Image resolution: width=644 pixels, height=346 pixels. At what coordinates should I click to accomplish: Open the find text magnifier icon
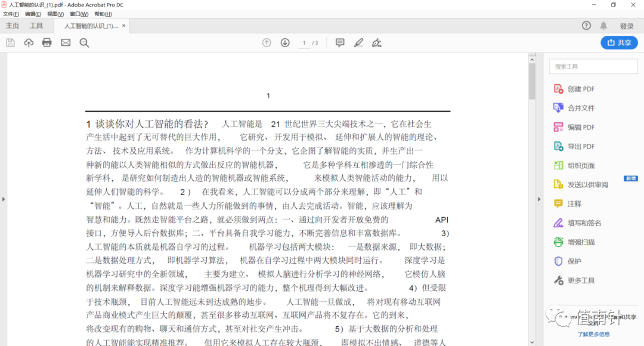pyautogui.click(x=84, y=43)
